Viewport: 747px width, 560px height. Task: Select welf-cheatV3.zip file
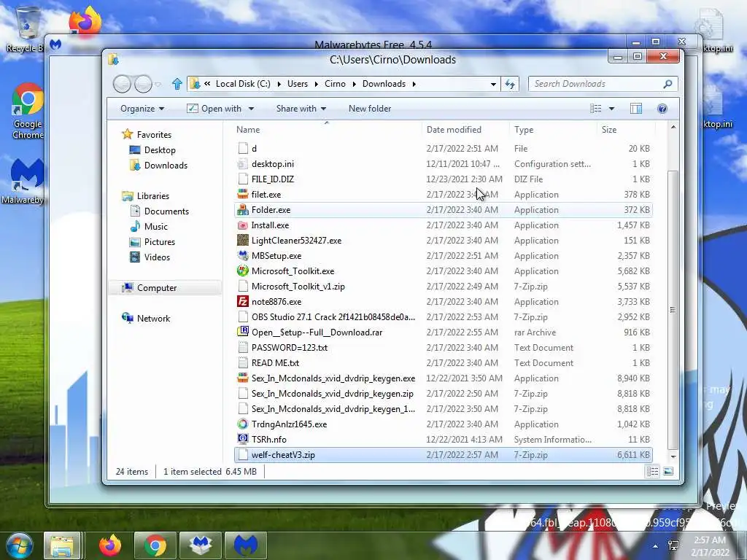point(443,455)
